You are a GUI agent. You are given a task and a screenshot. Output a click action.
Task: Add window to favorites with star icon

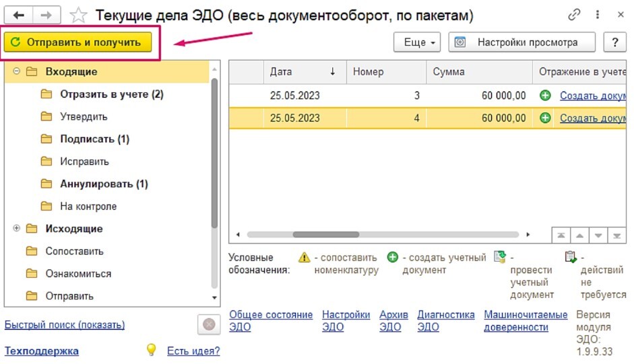click(79, 15)
